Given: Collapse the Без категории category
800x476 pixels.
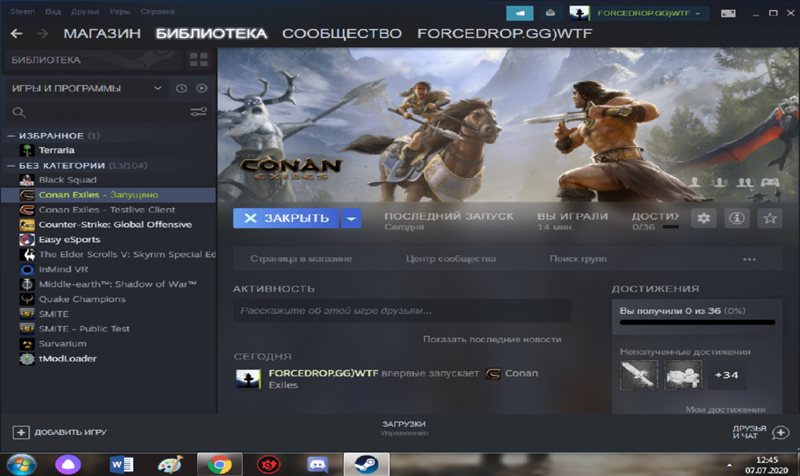Looking at the screenshot, I should coord(11,165).
